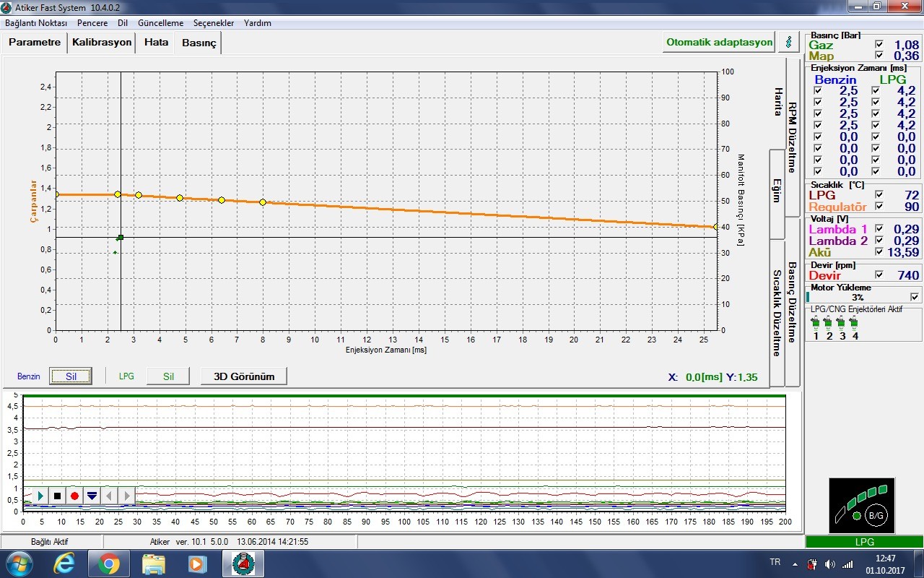Toggle the Devir rpm checkbox
The image size is (924, 578).
tap(879, 275)
